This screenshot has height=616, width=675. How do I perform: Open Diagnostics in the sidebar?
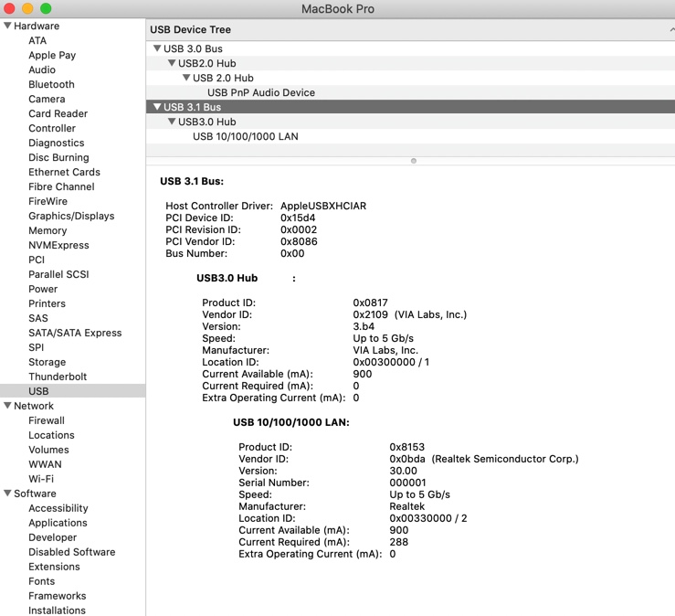pyautogui.click(x=57, y=143)
